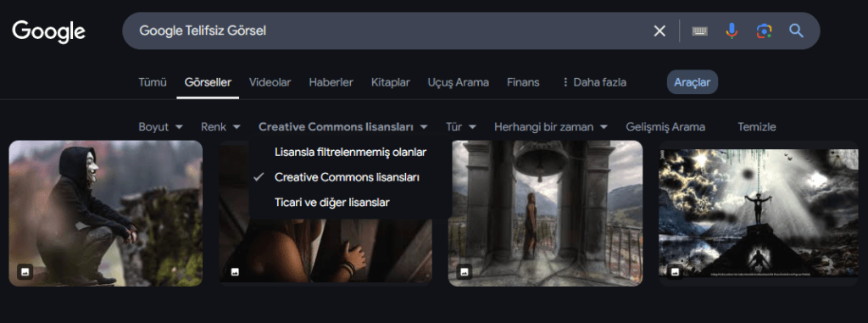This screenshot has width=868, height=323.
Task: Open the Finans tab
Action: coord(523,82)
